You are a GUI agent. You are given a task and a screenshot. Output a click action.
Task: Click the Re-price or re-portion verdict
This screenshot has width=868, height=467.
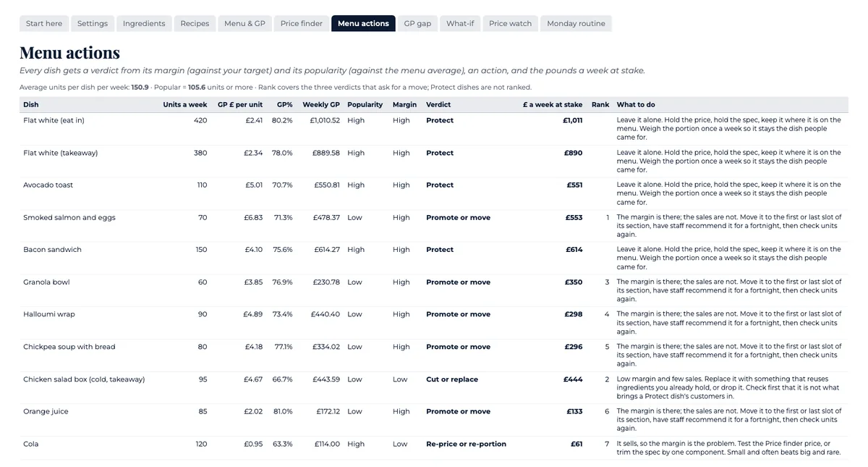tap(466, 444)
